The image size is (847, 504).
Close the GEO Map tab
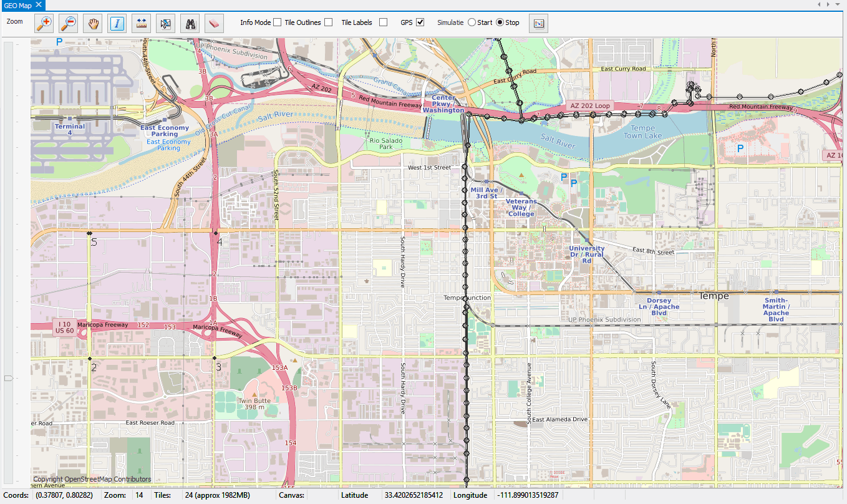click(x=38, y=5)
